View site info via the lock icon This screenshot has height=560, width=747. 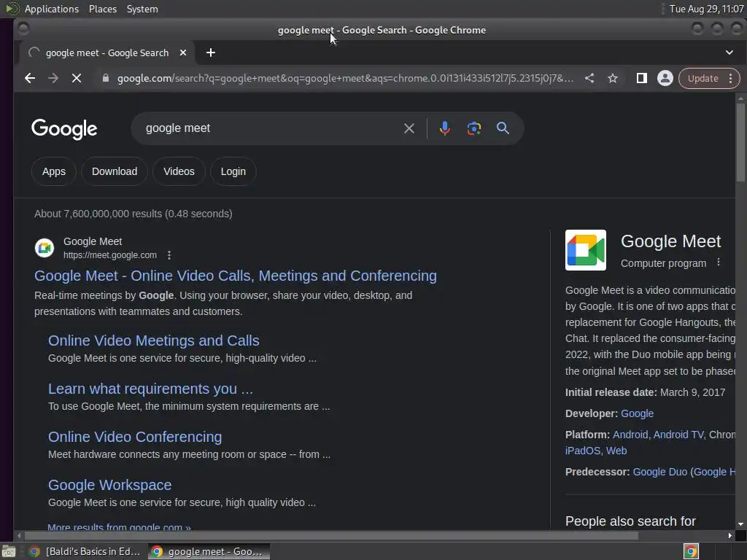[x=106, y=78]
